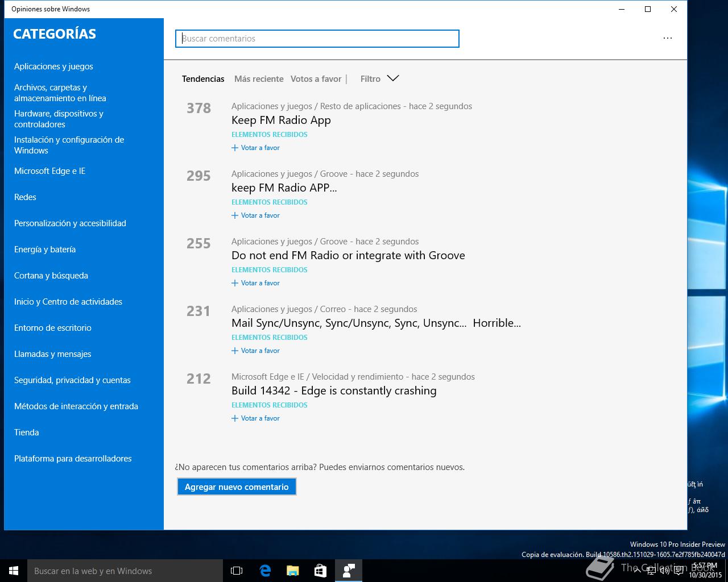The image size is (728, 582).
Task: Open Mail Sync/Unsync Horrible feedback title
Action: coord(376,323)
